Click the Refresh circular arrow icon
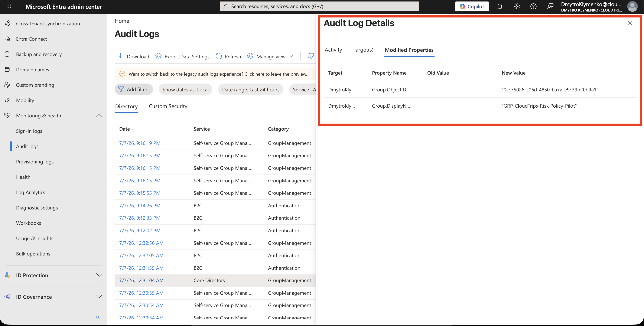644x326 pixels. click(219, 56)
